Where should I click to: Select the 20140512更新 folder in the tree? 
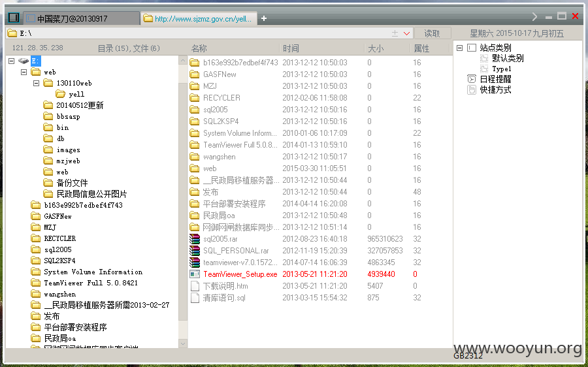[x=80, y=105]
